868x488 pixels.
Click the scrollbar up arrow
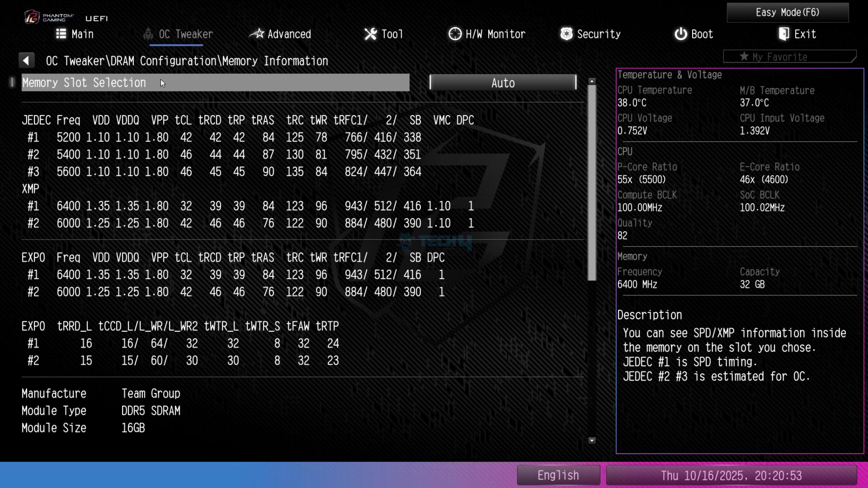pyautogui.click(x=592, y=81)
